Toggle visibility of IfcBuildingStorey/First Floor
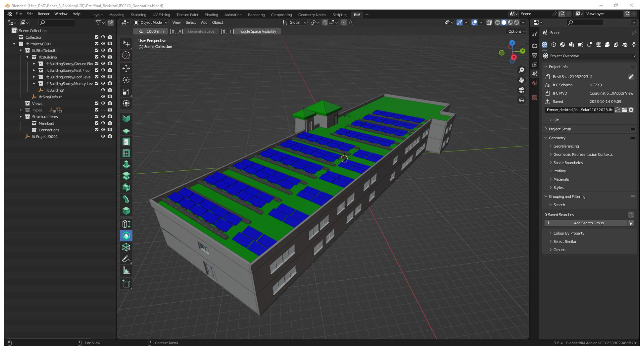 (x=103, y=70)
